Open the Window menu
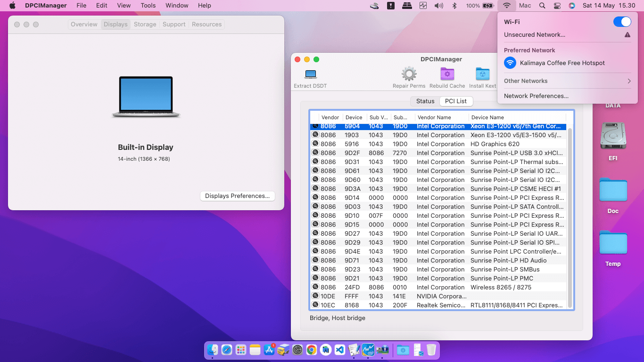 [177, 6]
